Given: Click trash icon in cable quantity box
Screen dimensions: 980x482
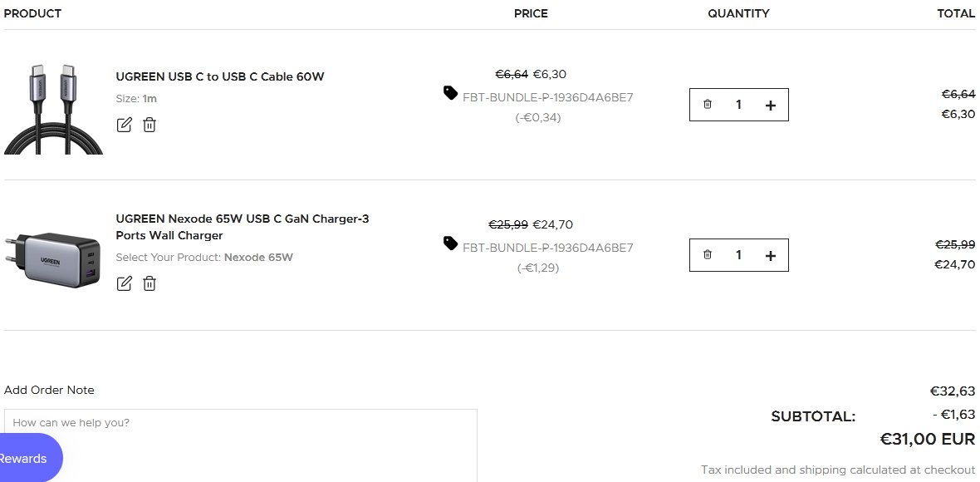Looking at the screenshot, I should 708,105.
